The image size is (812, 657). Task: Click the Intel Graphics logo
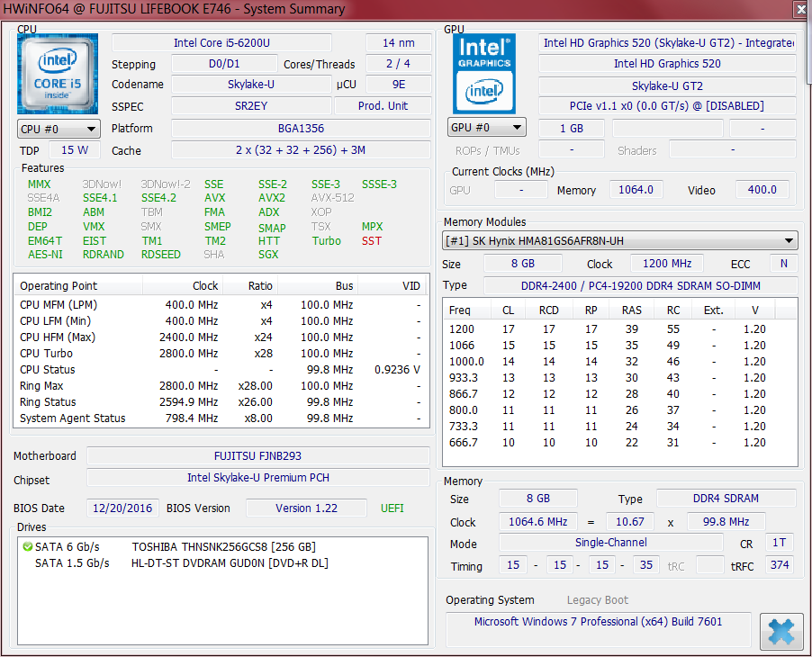[x=484, y=74]
